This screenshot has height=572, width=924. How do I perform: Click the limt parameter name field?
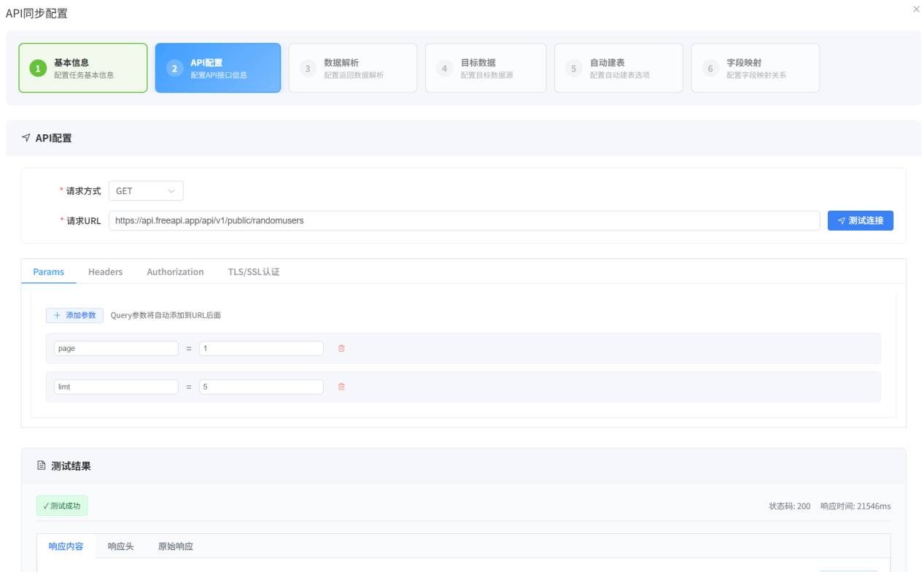coord(116,387)
